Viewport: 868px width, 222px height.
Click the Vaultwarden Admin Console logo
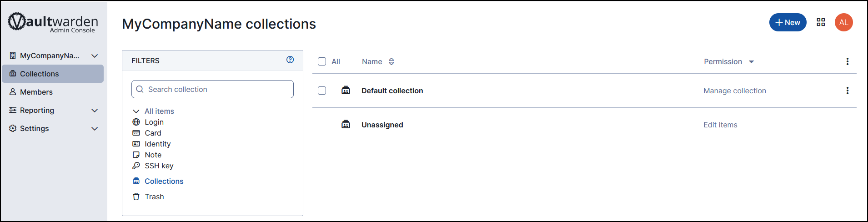click(x=53, y=22)
